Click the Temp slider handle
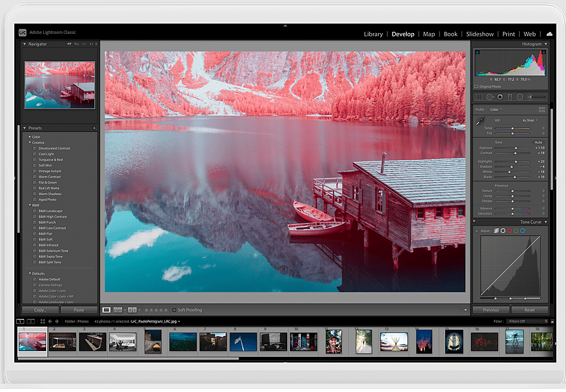Viewport: 566px width, 392px height. [x=512, y=128]
